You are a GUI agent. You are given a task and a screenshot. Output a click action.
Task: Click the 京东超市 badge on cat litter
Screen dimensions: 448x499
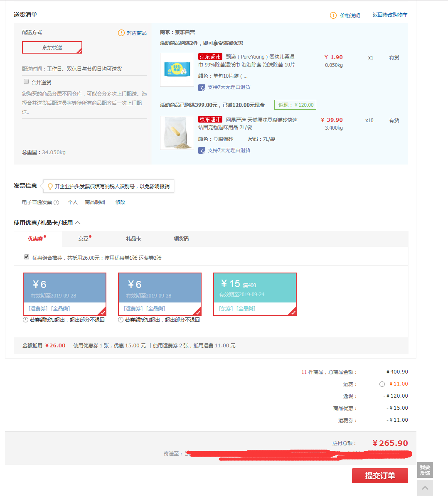tap(210, 120)
